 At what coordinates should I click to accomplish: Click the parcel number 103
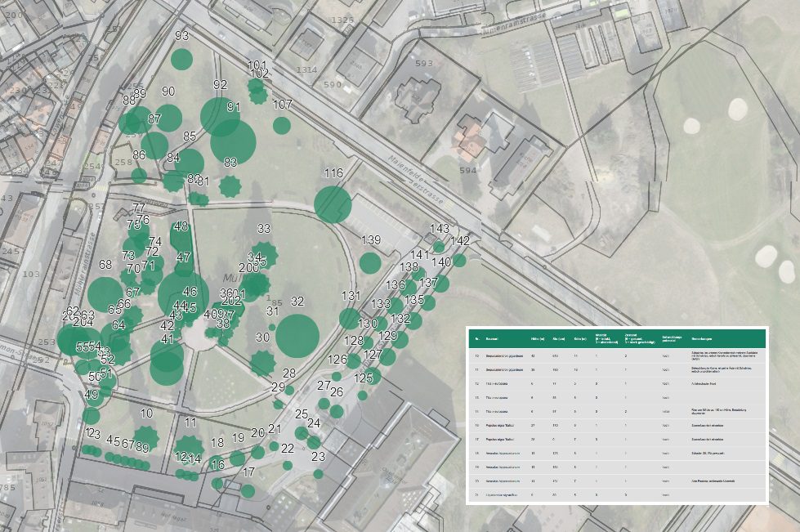[31, 274]
